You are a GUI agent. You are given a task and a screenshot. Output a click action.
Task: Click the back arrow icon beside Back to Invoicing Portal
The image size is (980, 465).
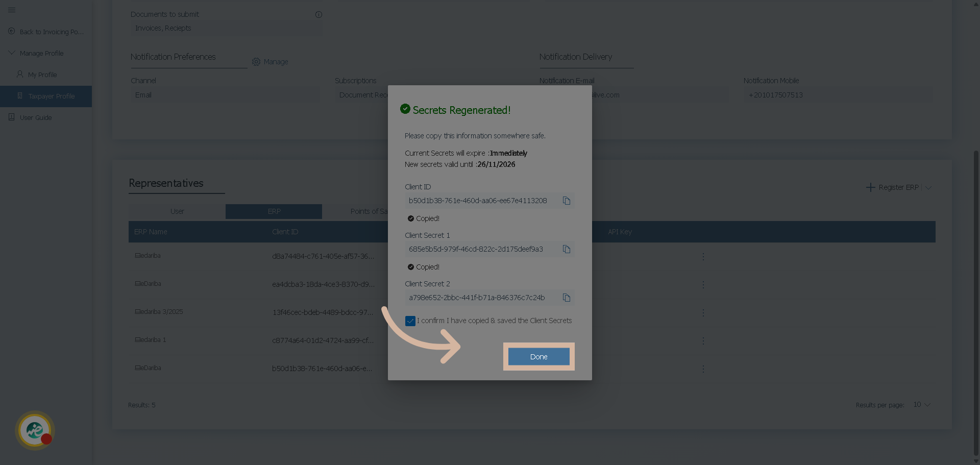point(11,31)
